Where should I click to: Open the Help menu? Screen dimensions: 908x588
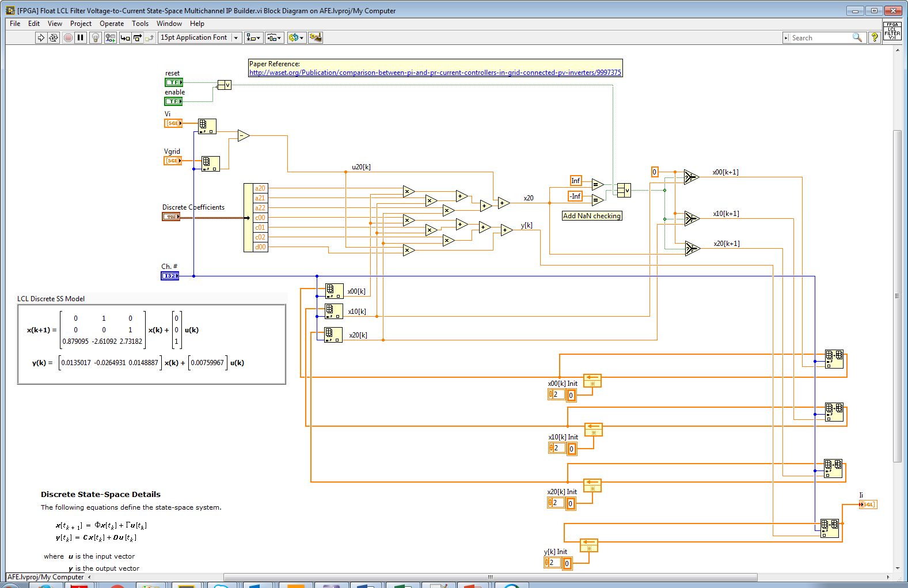197,24
